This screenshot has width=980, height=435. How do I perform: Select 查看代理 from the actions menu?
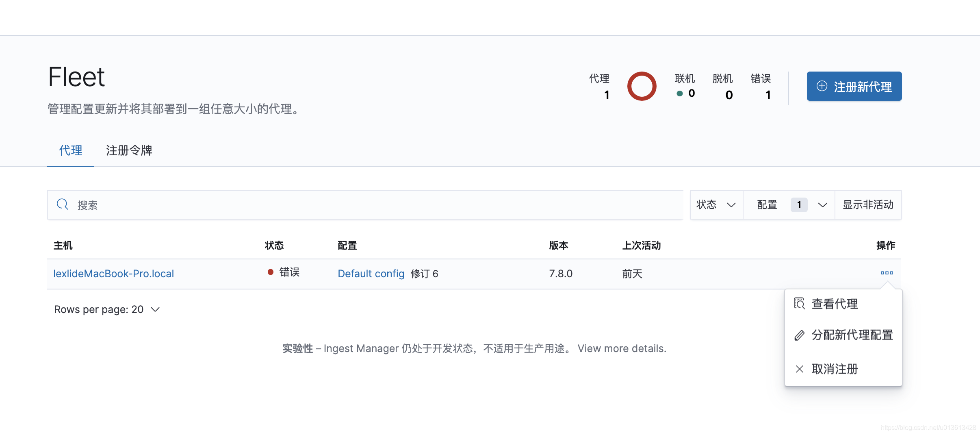835,304
